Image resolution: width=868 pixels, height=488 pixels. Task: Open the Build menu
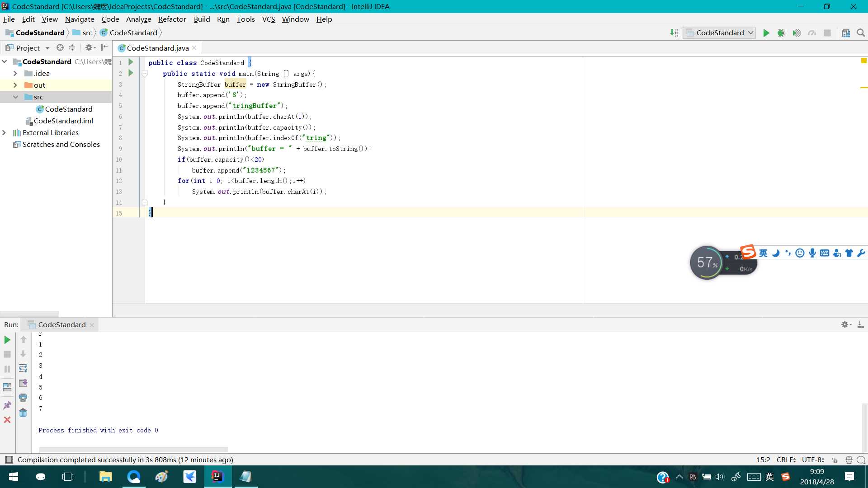202,19
